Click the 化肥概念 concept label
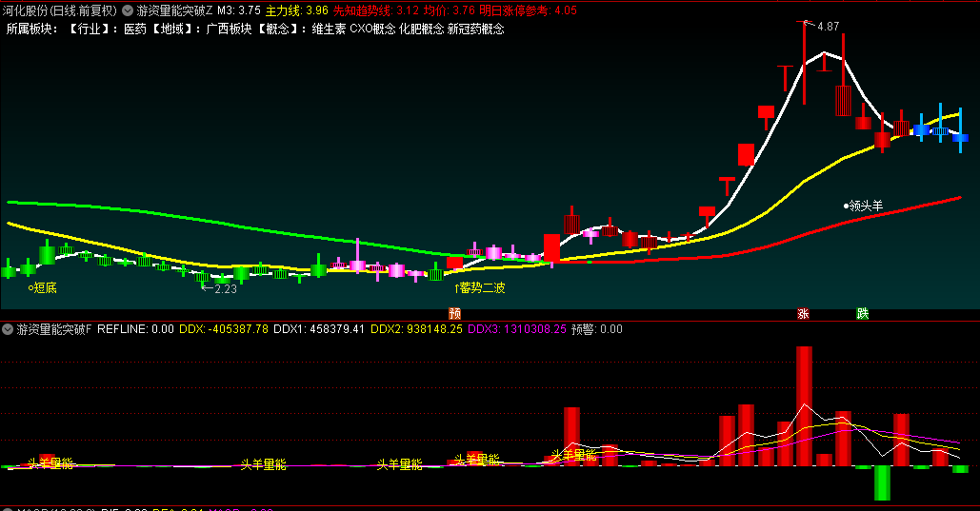 coord(421,29)
